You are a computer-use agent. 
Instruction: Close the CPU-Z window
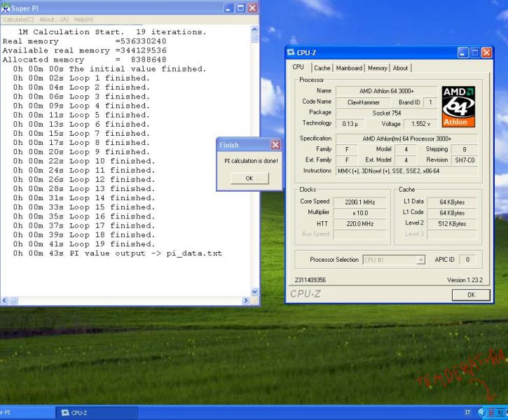(x=486, y=52)
